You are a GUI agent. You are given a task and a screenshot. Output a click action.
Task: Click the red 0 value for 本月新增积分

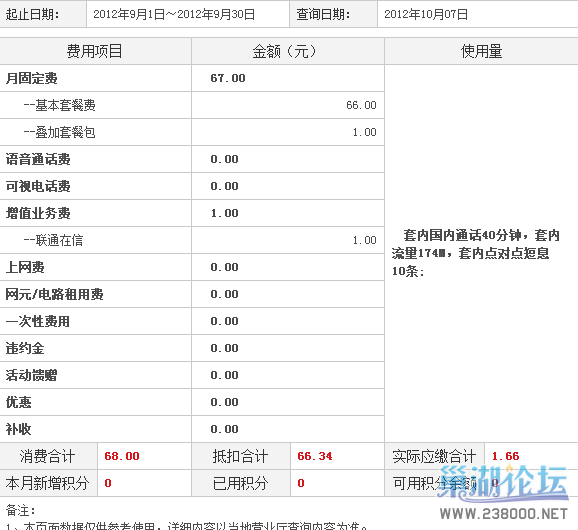(108, 483)
